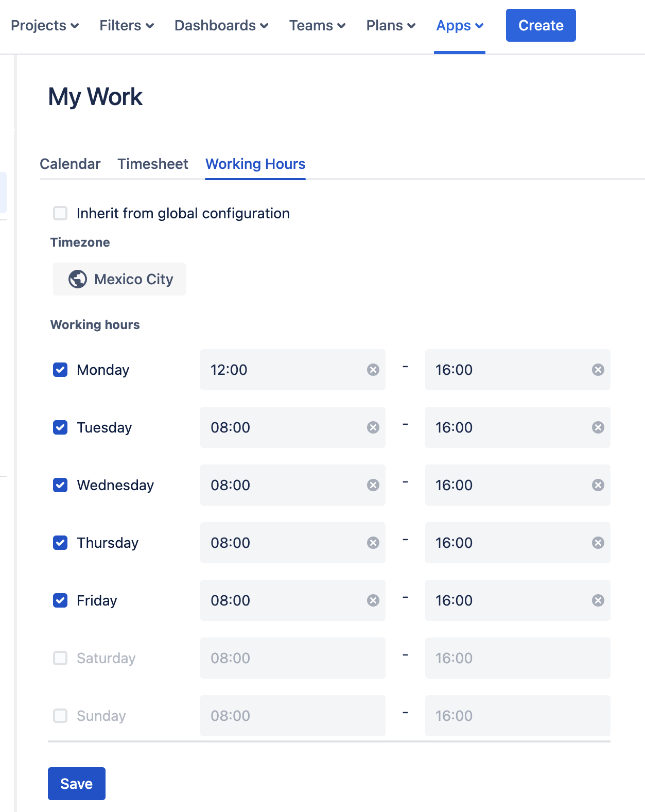Clear Tuesday end time field

598,427
